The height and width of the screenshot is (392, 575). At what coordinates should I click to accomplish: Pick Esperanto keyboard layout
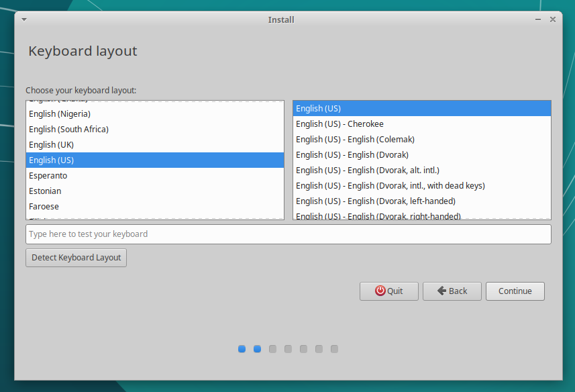(x=155, y=176)
